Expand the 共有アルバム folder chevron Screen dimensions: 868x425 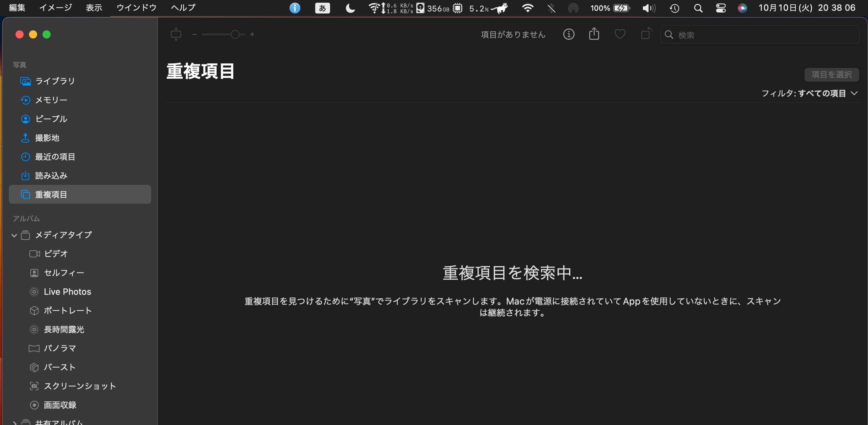[14, 422]
